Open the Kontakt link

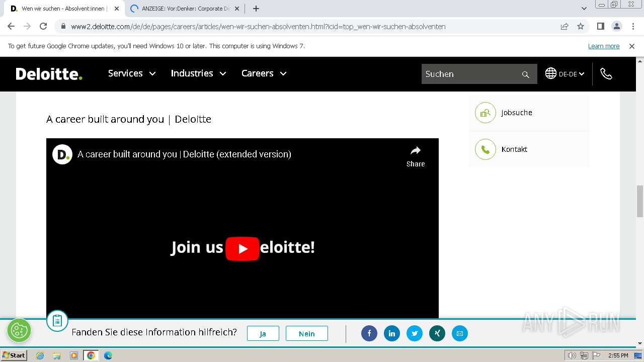click(514, 149)
